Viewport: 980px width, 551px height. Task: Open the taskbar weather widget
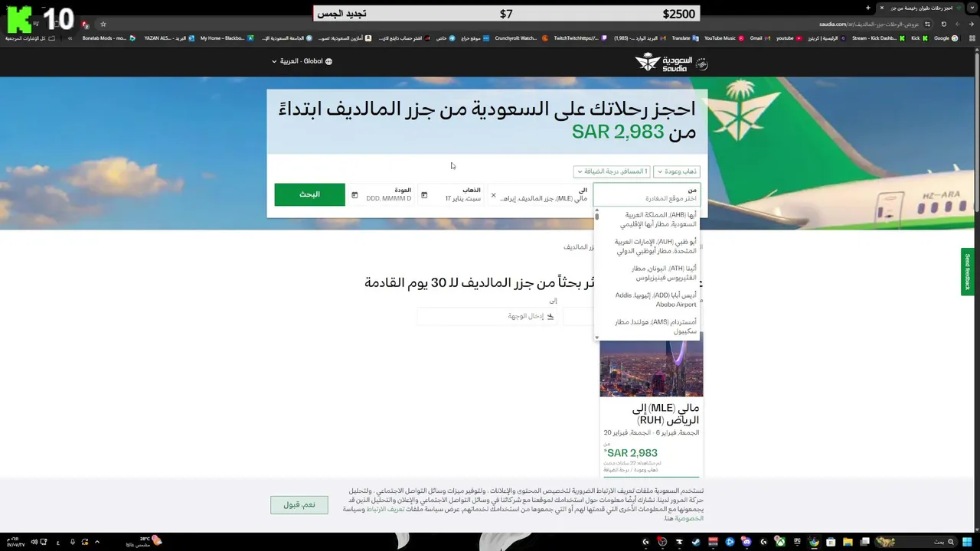[145, 542]
